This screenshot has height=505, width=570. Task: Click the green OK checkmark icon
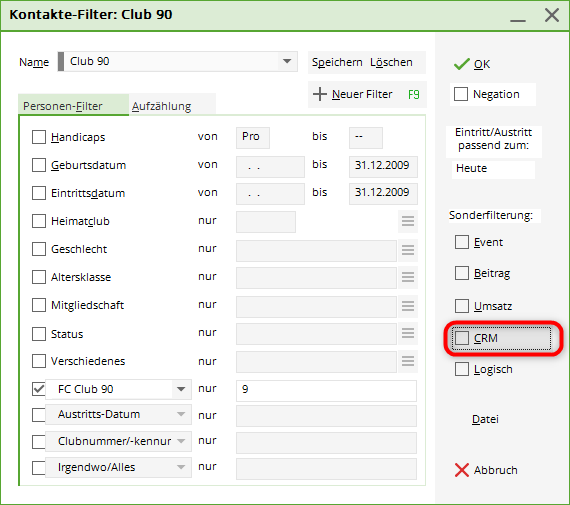click(x=462, y=64)
